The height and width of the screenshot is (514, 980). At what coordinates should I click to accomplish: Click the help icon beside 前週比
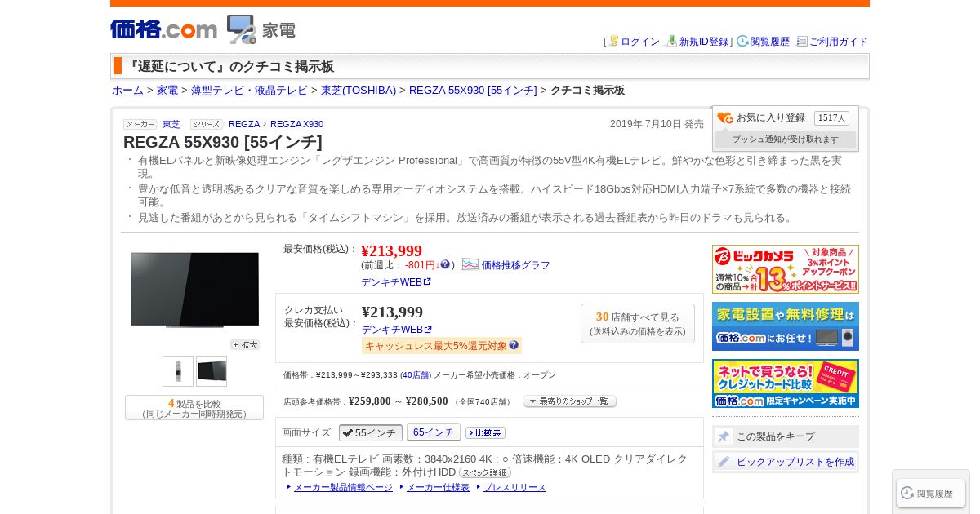point(445,264)
